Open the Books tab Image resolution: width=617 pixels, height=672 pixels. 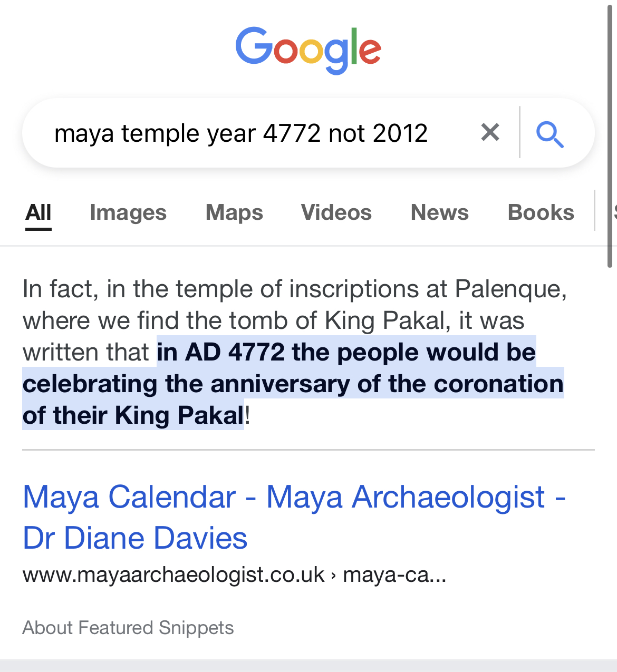point(541,212)
